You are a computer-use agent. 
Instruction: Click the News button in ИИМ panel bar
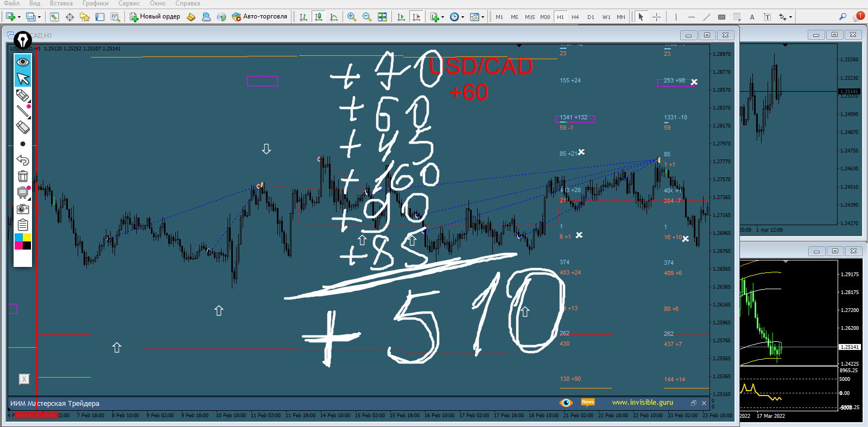588,402
